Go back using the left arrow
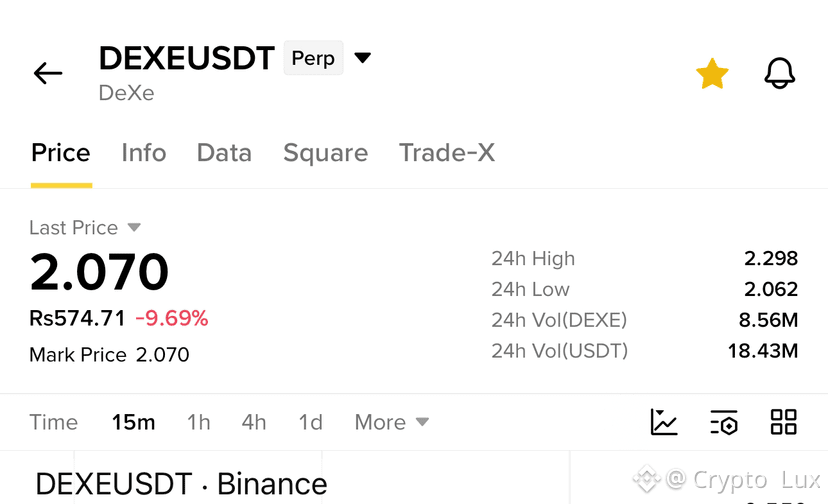 click(48, 73)
